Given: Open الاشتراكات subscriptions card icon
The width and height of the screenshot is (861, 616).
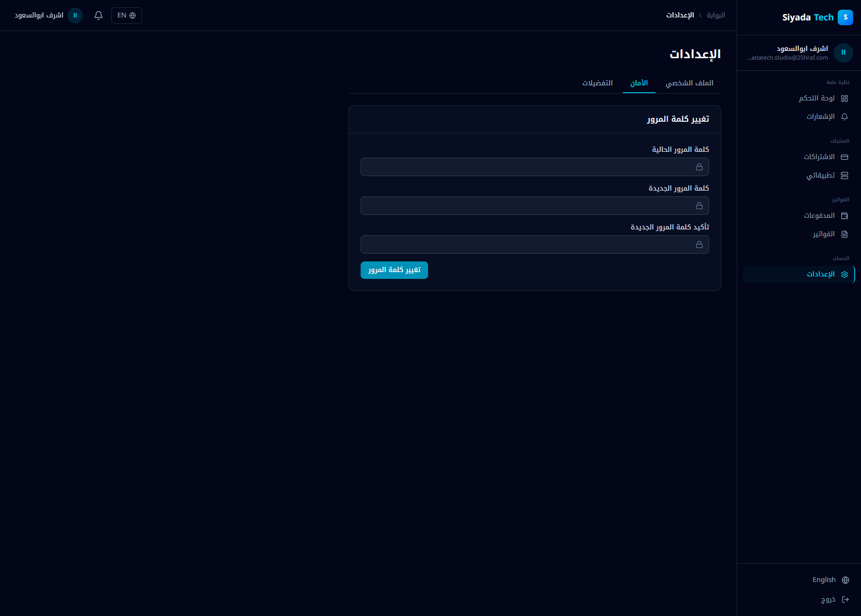Looking at the screenshot, I should 844,157.
